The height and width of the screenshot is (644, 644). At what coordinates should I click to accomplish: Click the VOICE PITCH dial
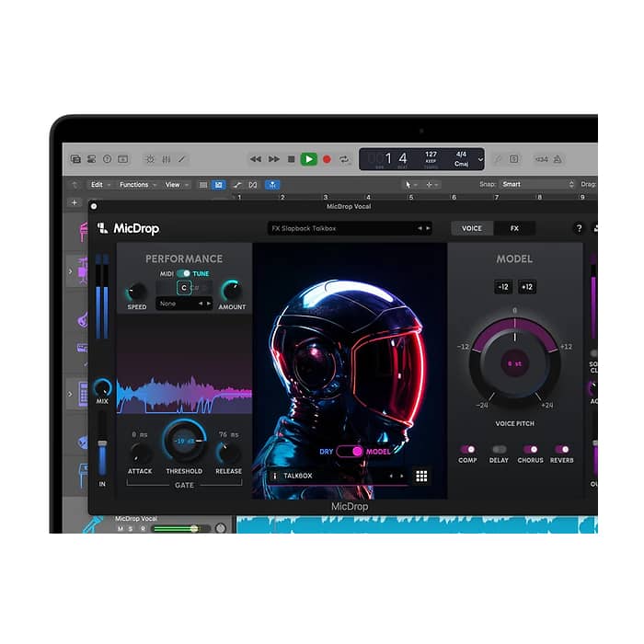(x=514, y=363)
